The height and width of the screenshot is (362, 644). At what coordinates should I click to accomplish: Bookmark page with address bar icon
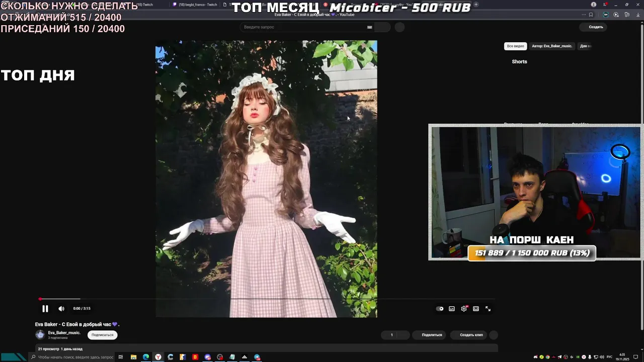coord(591,15)
